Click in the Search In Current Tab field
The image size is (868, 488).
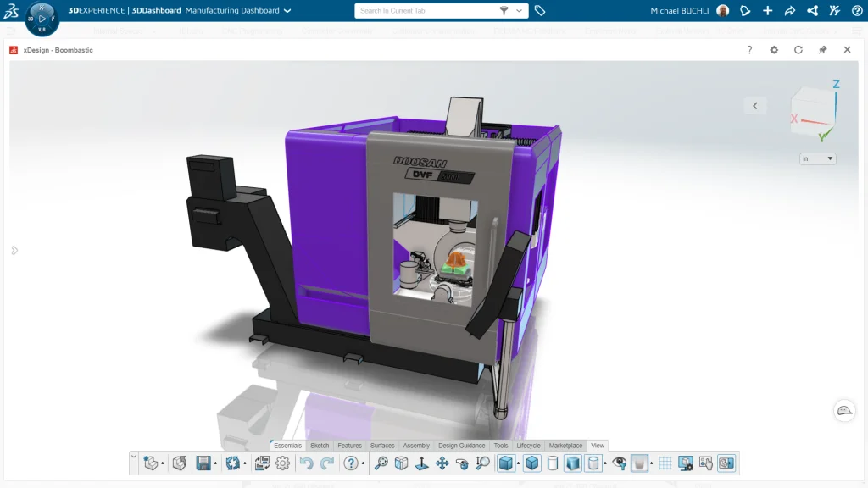pyautogui.click(x=424, y=11)
